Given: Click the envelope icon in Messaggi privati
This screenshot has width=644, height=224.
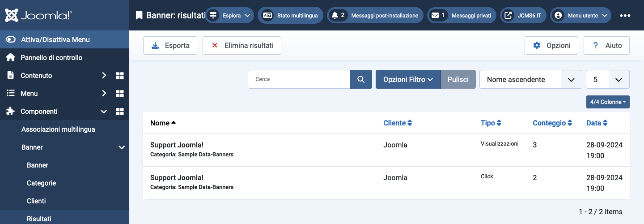Looking at the screenshot, I should [x=435, y=15].
